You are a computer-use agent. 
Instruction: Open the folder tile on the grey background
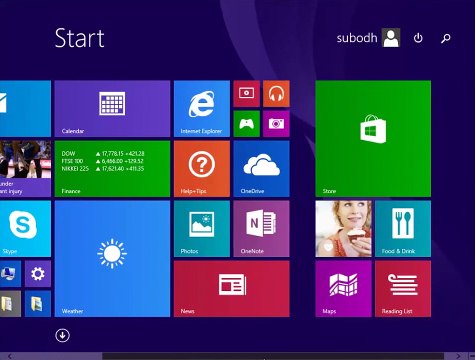[10, 304]
